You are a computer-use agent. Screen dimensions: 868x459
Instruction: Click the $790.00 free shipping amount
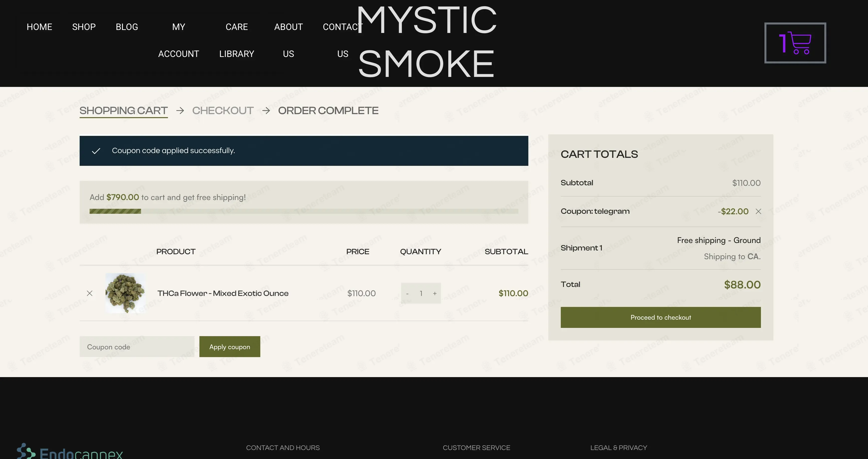[x=123, y=197]
